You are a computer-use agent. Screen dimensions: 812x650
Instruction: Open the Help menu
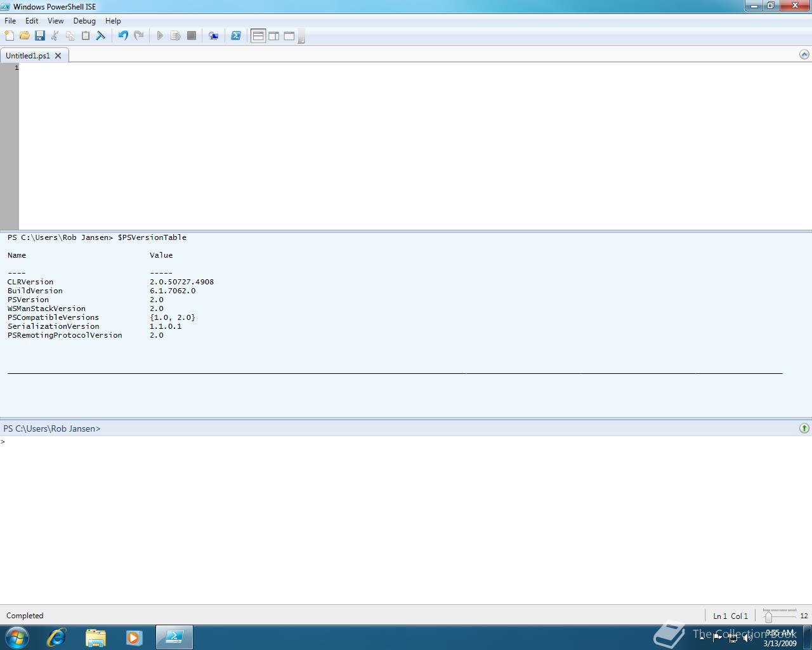[x=113, y=21]
